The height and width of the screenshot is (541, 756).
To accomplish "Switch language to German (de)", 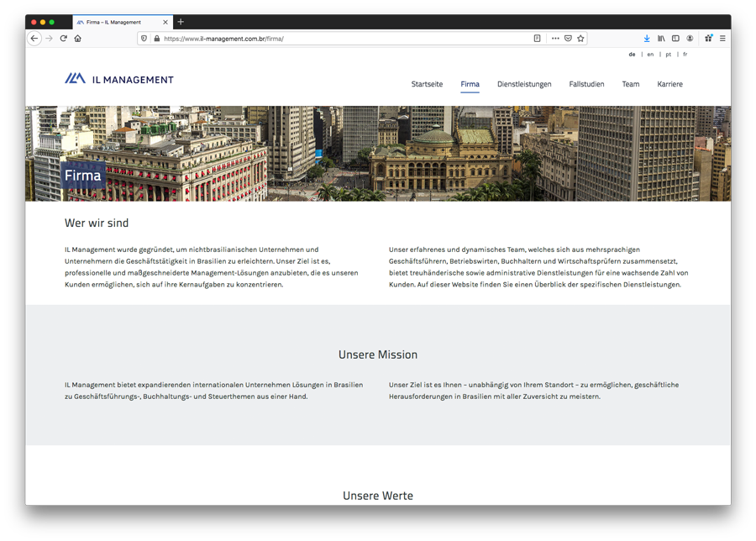I will 632,55.
